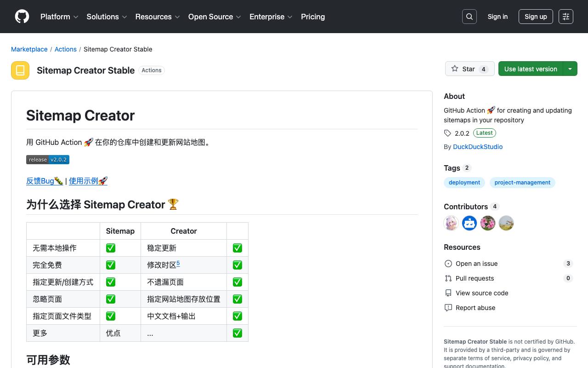Star this action
Viewport: 588px width, 368px height.
click(x=470, y=69)
